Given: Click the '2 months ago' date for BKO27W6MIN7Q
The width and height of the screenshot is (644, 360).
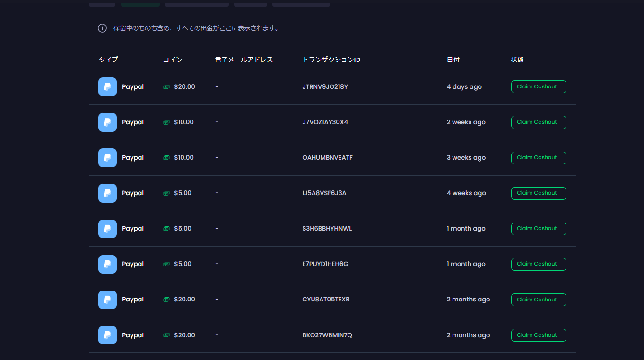Looking at the screenshot, I should click(468, 335).
